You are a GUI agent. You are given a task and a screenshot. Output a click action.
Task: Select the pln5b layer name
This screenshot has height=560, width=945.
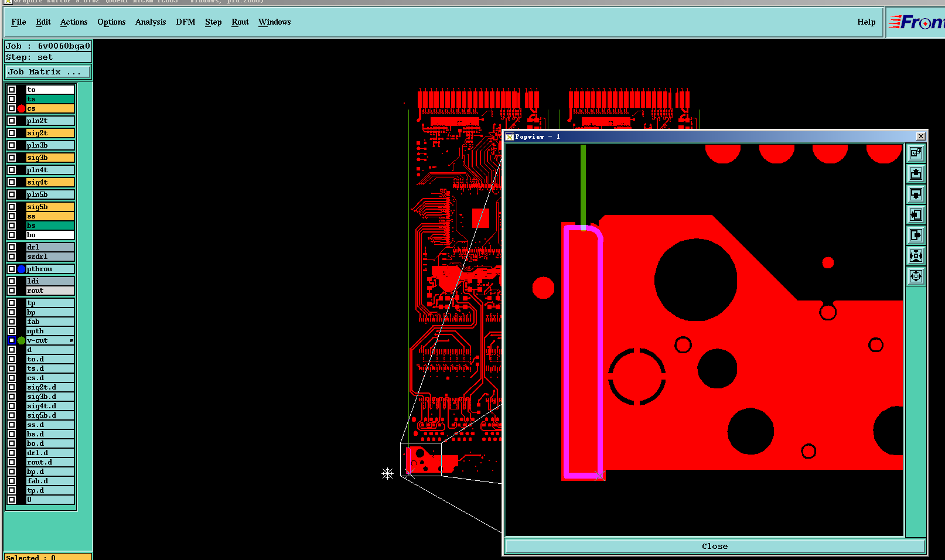pos(50,194)
